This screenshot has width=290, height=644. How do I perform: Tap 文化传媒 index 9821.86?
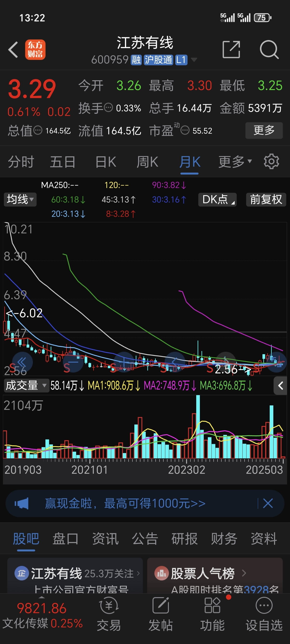(x=42, y=615)
